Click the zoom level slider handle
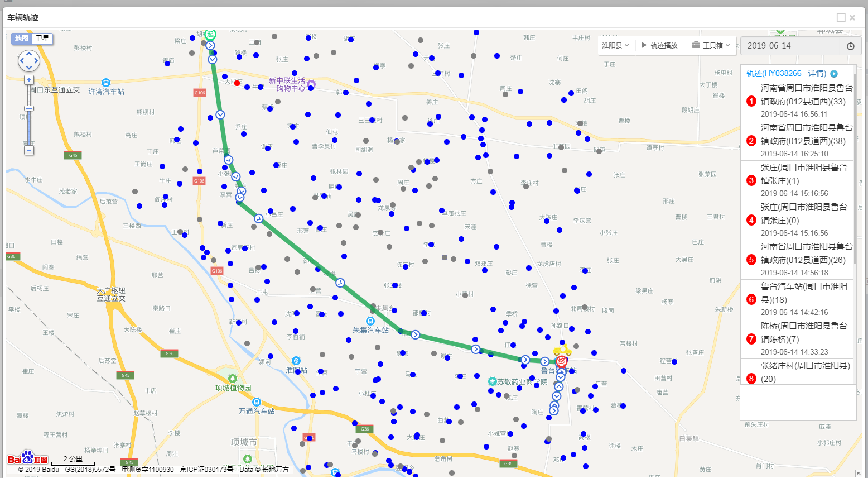 pyautogui.click(x=29, y=108)
